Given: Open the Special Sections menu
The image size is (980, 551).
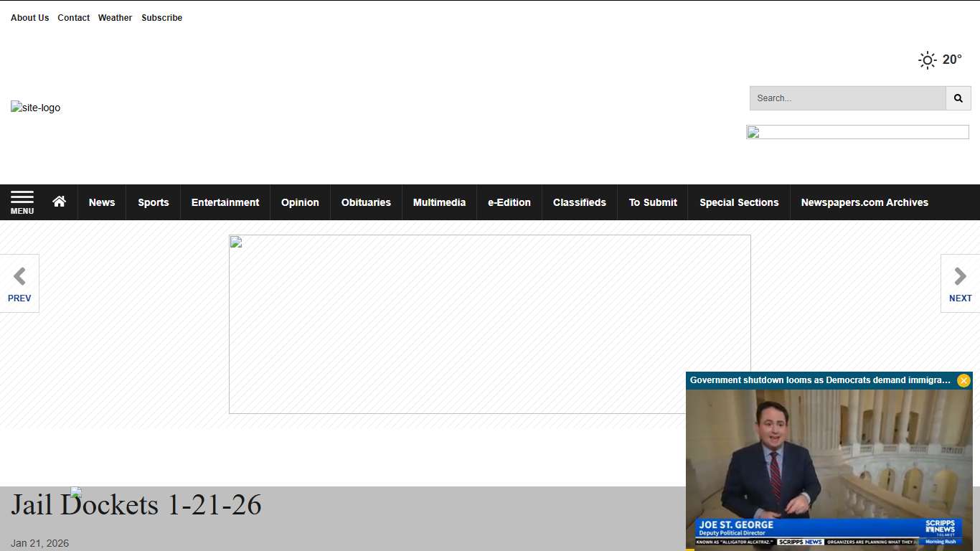Looking at the screenshot, I should (739, 202).
